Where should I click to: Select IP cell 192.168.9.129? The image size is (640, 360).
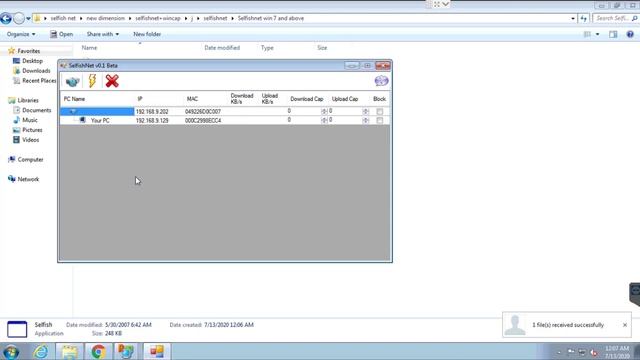[x=152, y=120]
